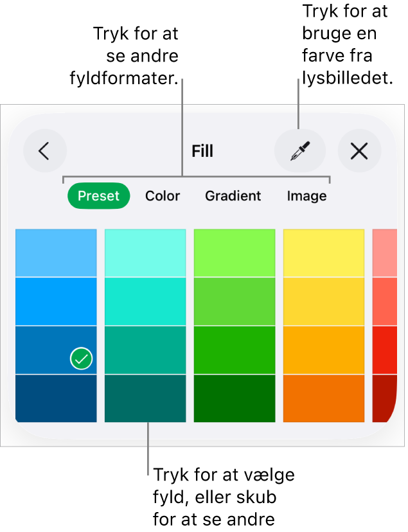
Task: Click the checkmarked medium blue swatch
Action: [x=56, y=350]
